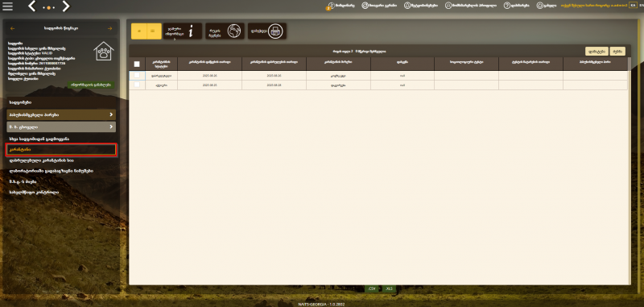
Task: Switch interface language to KA
Action: point(633,6)
